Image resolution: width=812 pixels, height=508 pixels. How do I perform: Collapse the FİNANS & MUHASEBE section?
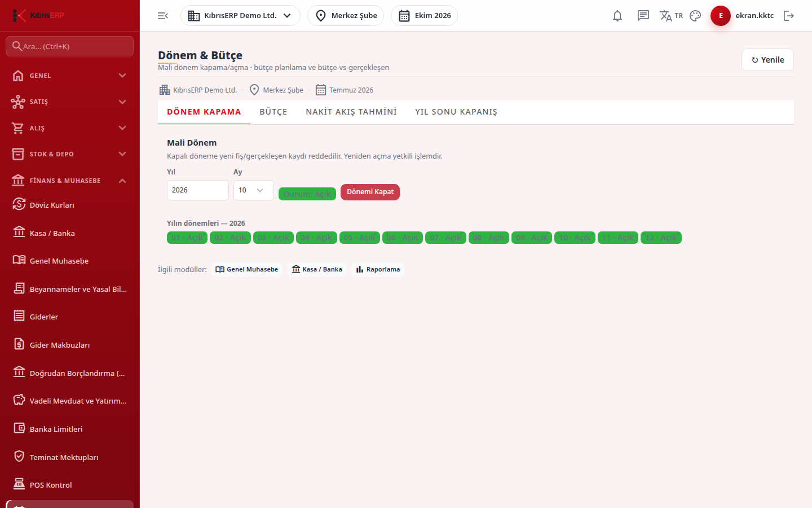click(70, 181)
